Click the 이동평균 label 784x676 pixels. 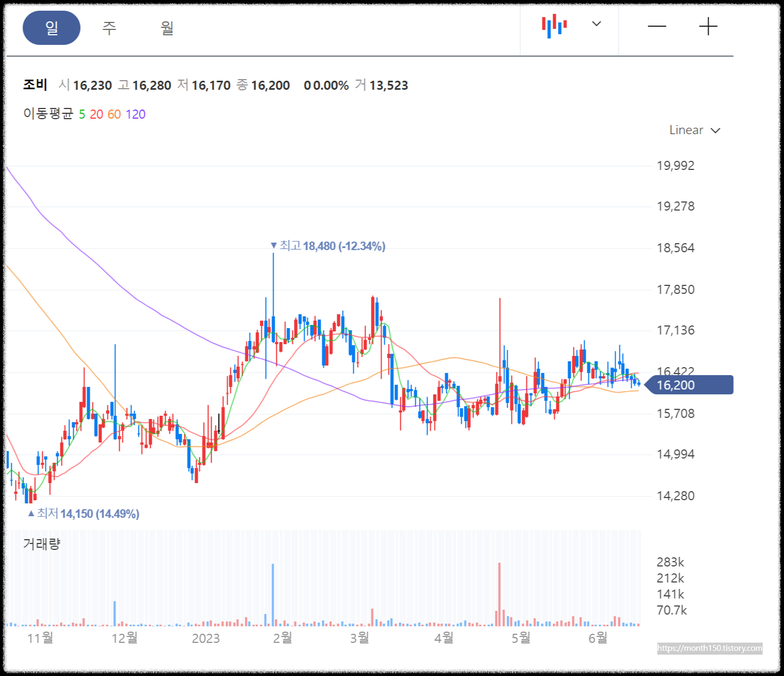coord(48,114)
